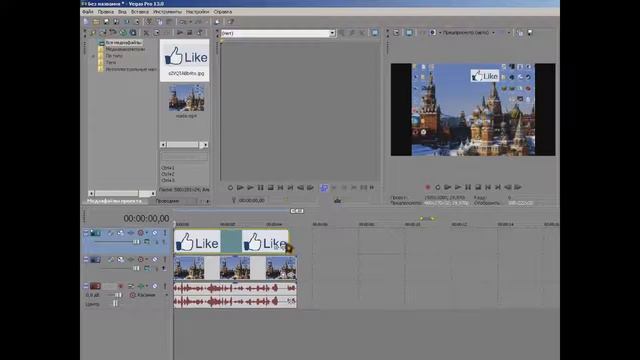Screen dimensions: 640x360
Task: Open the Инструменты menu
Action: coord(167,12)
